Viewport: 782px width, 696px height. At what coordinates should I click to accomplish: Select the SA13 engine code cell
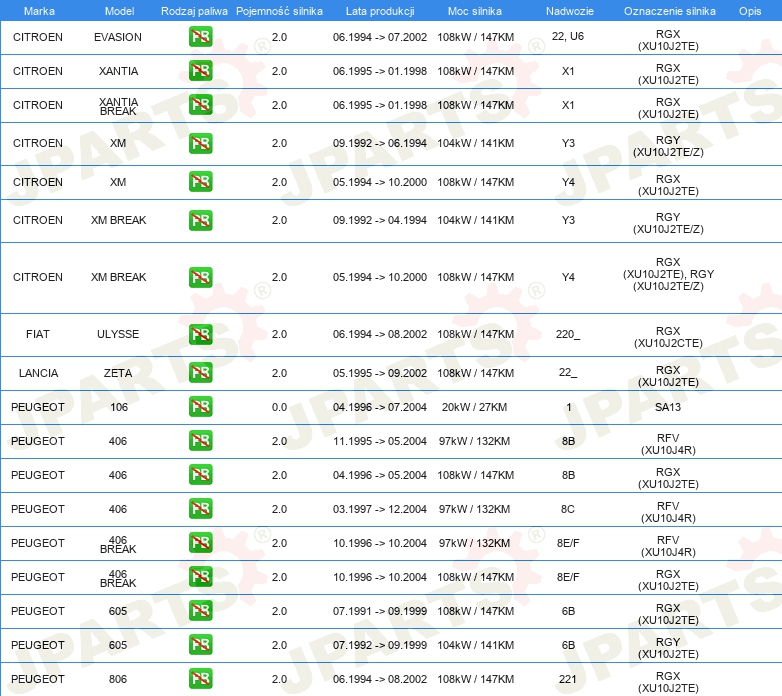668,407
